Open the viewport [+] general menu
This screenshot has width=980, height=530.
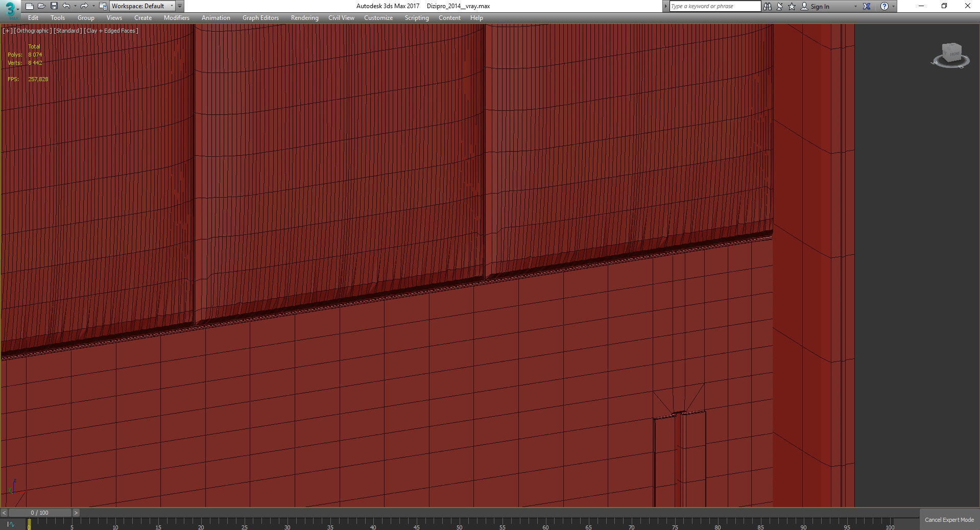[x=7, y=31]
